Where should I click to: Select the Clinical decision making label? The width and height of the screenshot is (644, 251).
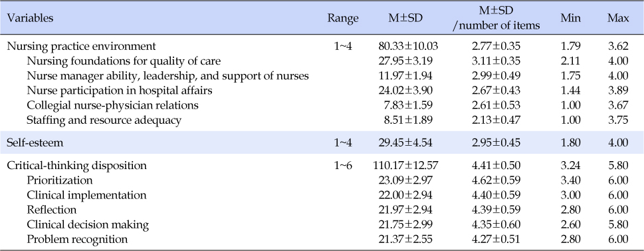88,224
